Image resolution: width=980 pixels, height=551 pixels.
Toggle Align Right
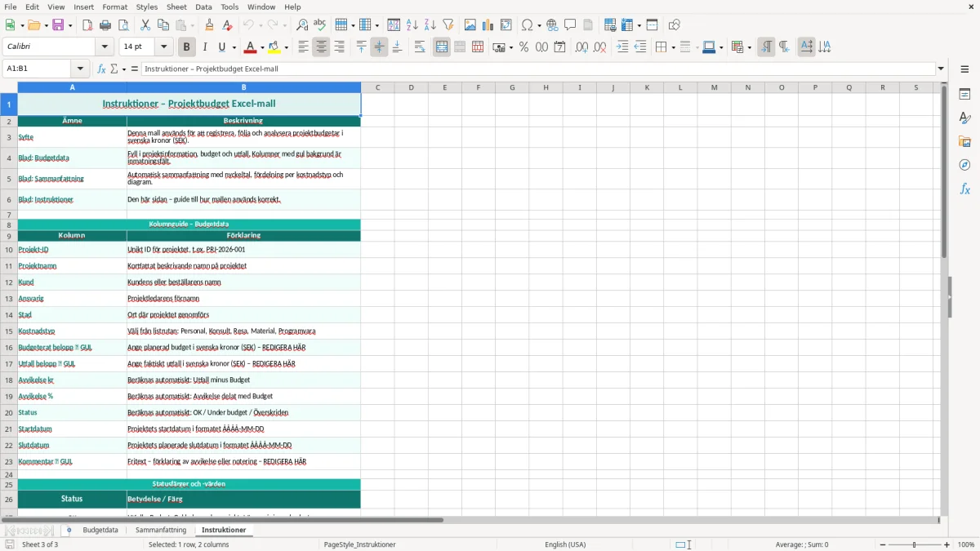tap(339, 47)
